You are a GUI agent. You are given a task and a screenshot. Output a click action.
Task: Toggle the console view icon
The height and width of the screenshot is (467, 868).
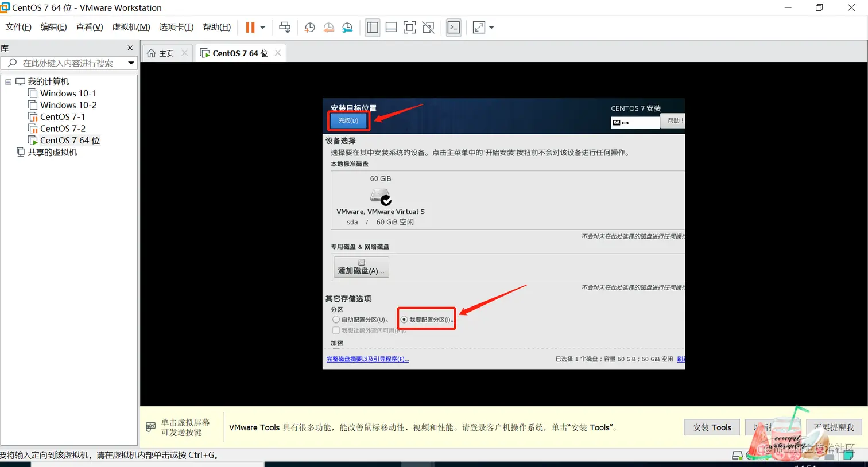[454, 27]
